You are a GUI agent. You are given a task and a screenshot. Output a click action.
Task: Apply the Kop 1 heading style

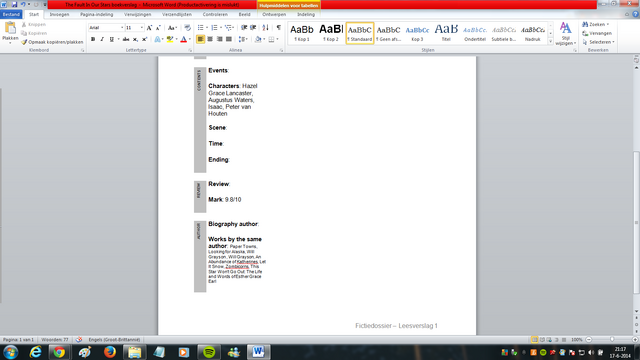[x=302, y=33]
